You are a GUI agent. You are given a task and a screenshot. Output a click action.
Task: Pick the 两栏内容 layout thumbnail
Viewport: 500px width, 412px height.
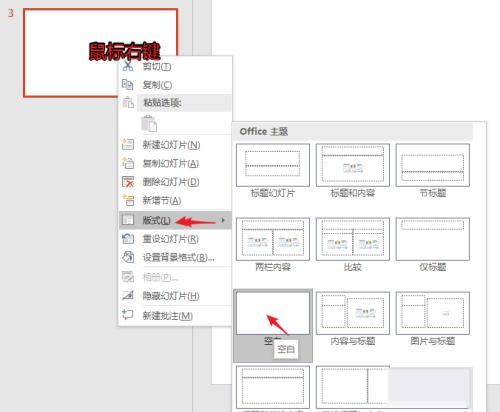[273, 239]
